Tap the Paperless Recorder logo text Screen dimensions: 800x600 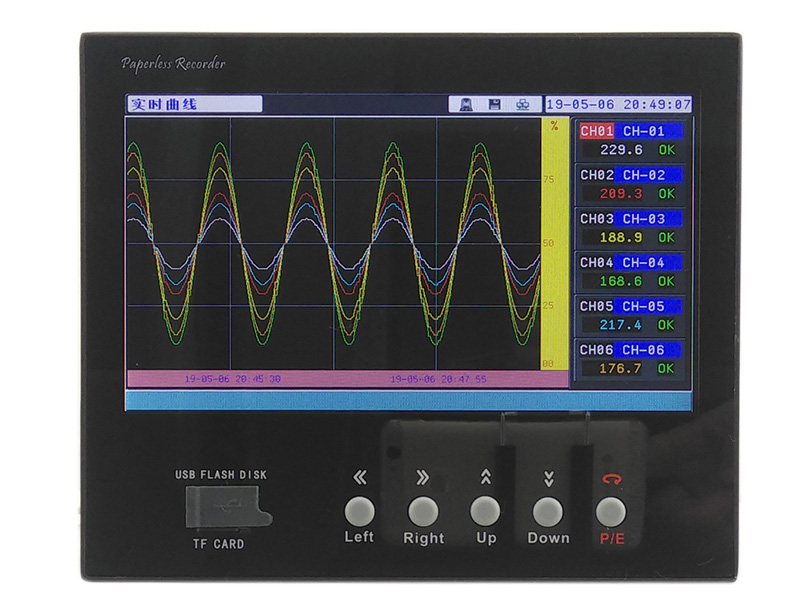(x=173, y=64)
